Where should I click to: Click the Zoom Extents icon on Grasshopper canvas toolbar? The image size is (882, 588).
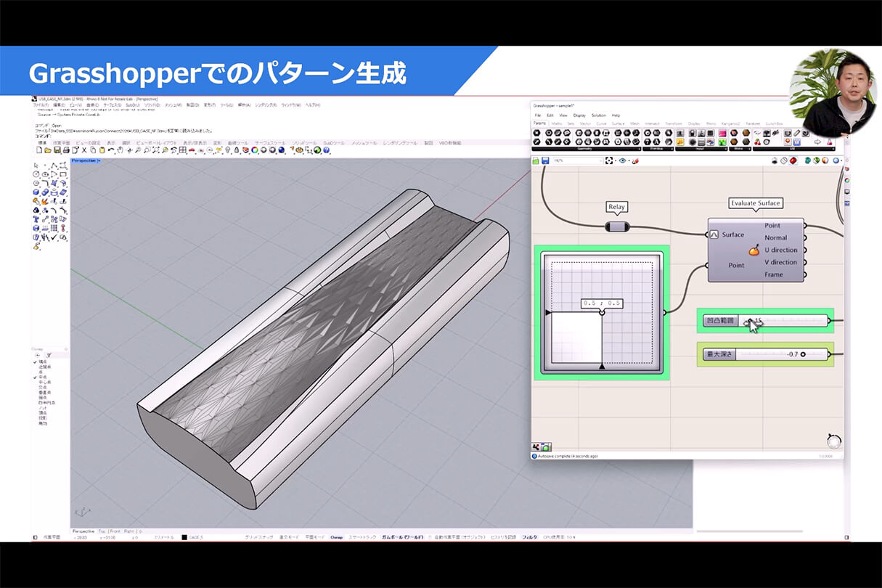[x=609, y=160]
